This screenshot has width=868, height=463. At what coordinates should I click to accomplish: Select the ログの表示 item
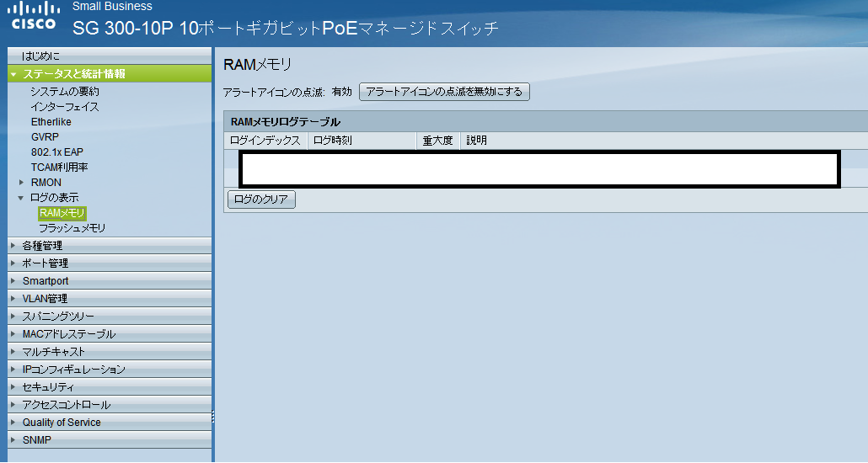click(x=54, y=198)
